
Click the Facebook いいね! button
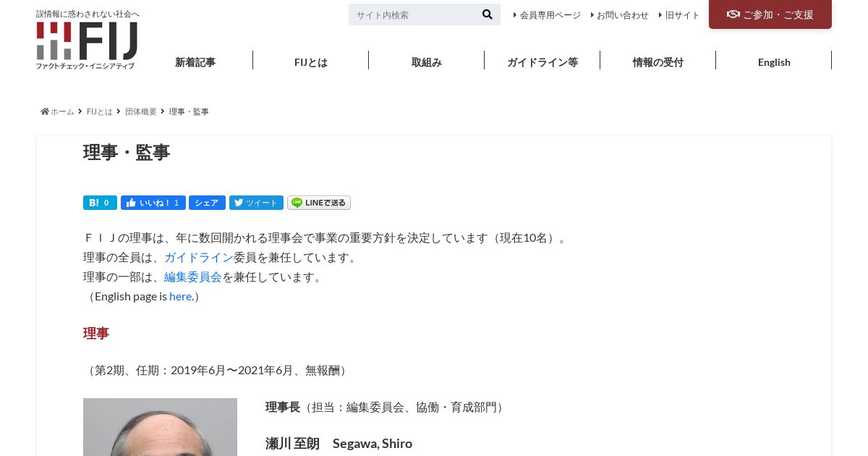click(x=153, y=203)
